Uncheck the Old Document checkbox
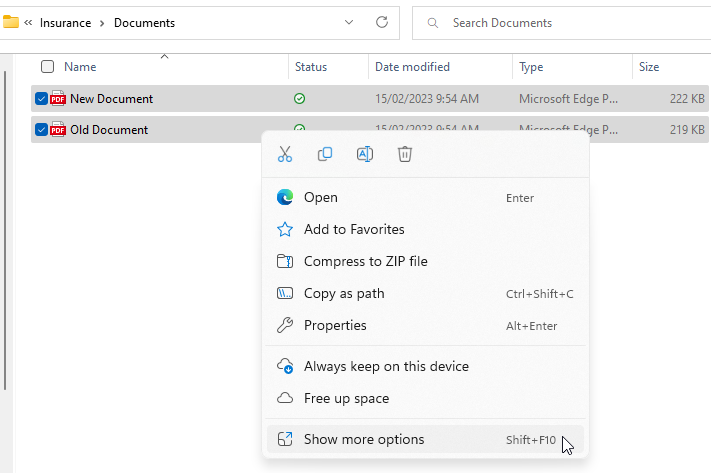This screenshot has width=711, height=473. click(41, 129)
